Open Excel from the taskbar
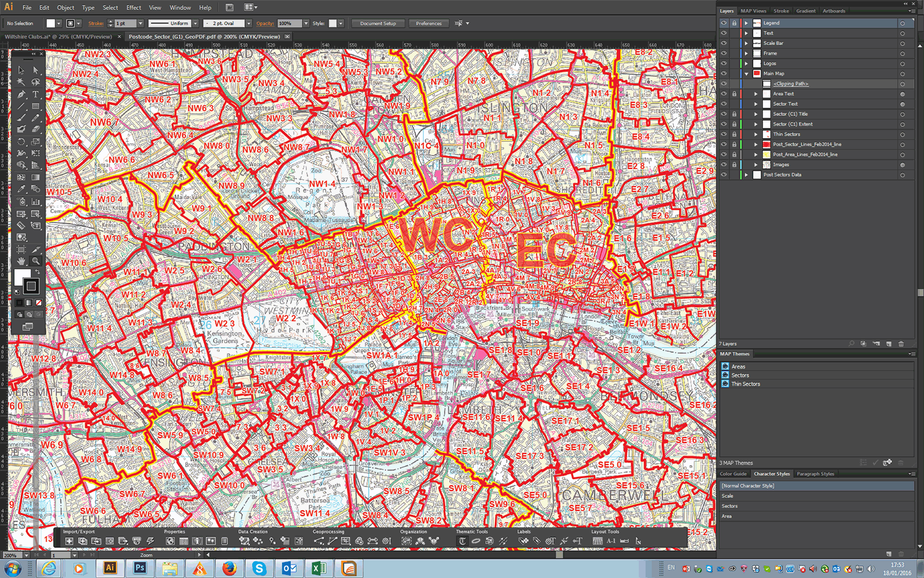Viewport: 924px width, 578px height. click(x=318, y=568)
